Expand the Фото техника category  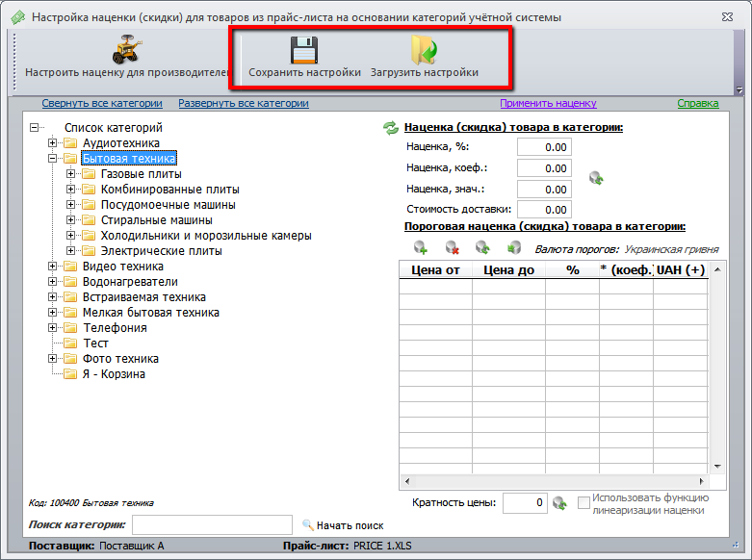tap(52, 359)
